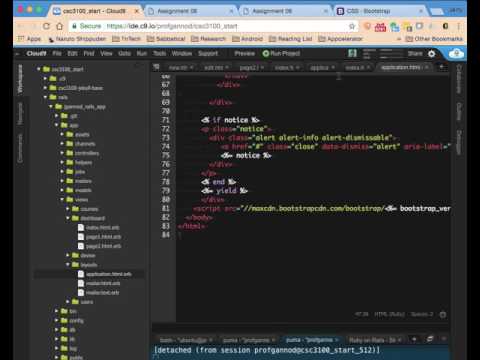Viewport: 480px width, 360px height.
Task: Switch to the page2 editor tab
Action: pyautogui.click(x=251, y=67)
